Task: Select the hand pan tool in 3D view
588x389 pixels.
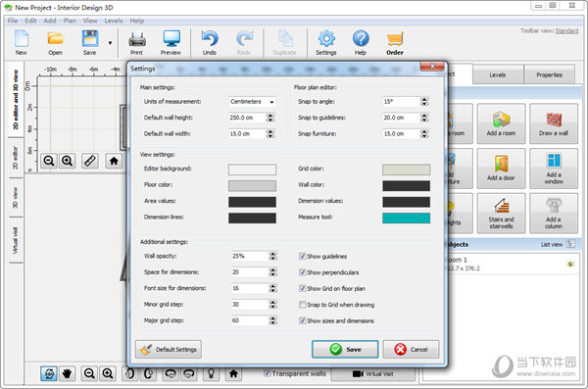Action: pos(67,373)
